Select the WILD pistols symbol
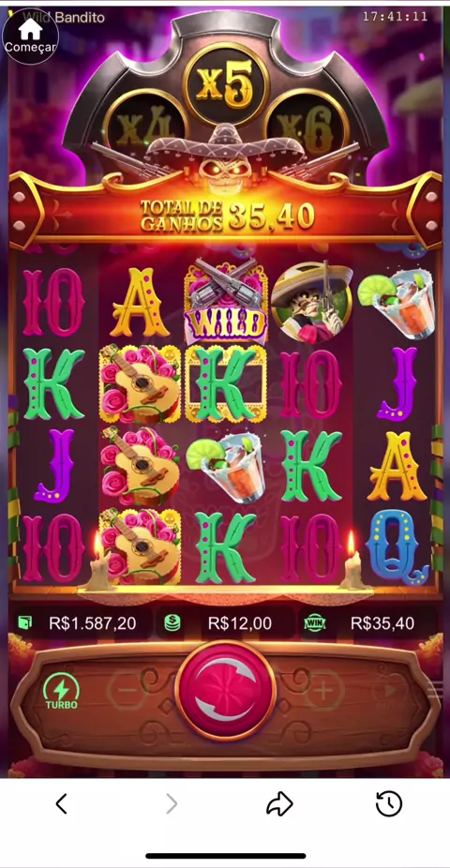Screen dimensions: 450x868 tap(226, 301)
